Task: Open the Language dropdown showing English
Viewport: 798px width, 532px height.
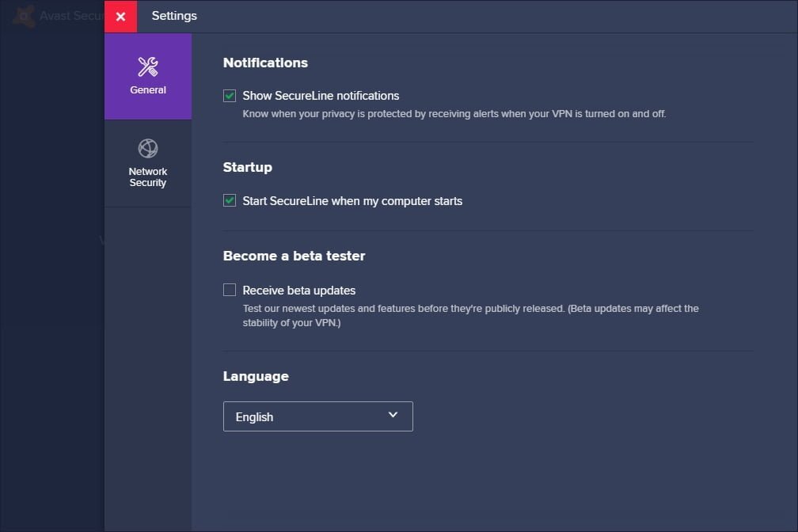Action: pyautogui.click(x=318, y=416)
